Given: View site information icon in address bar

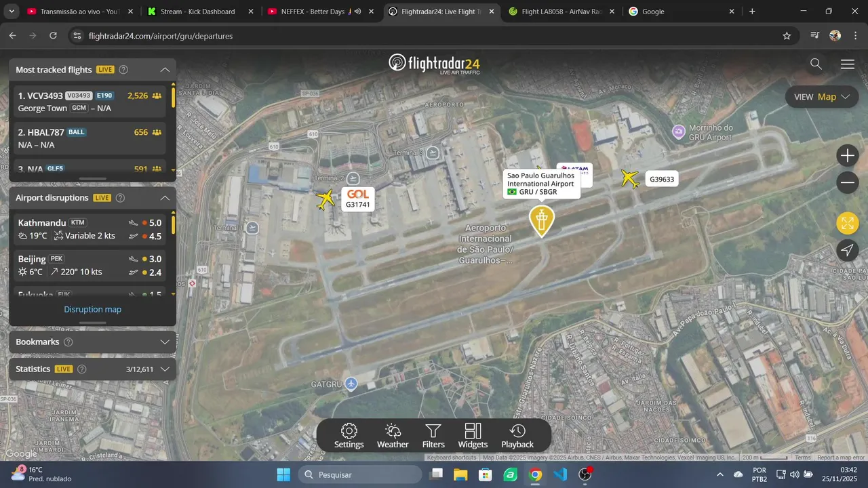Looking at the screenshot, I should point(77,36).
